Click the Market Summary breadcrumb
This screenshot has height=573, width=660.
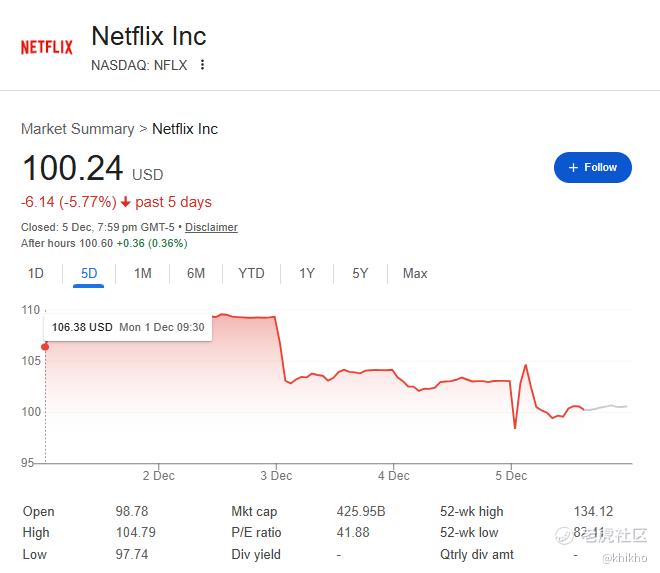(x=77, y=129)
